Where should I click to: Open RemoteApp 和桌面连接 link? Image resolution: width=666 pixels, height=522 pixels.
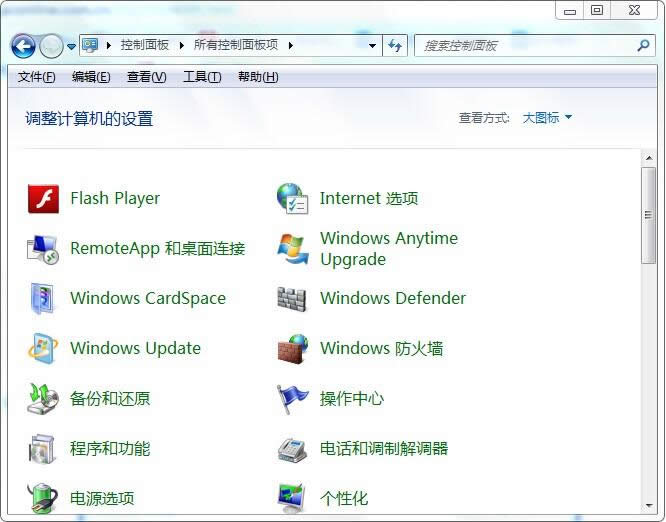pos(158,248)
